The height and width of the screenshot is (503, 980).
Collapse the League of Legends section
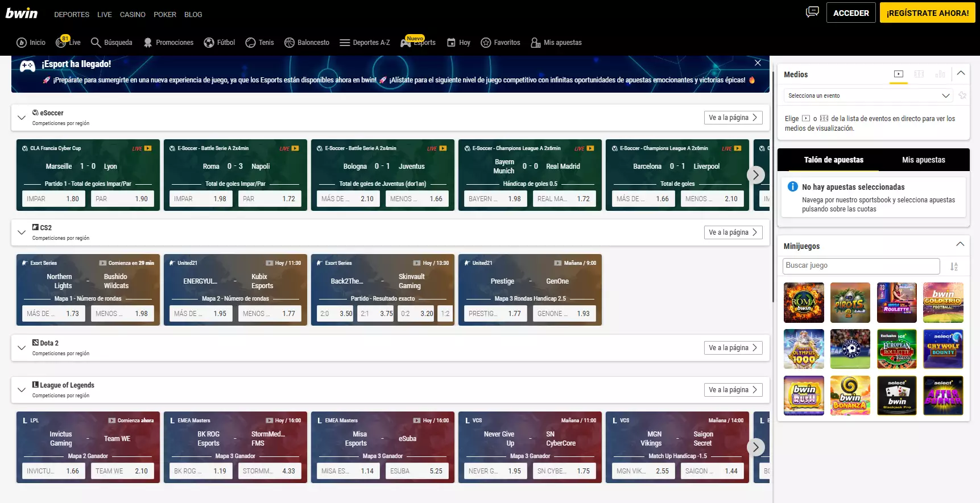pos(22,390)
